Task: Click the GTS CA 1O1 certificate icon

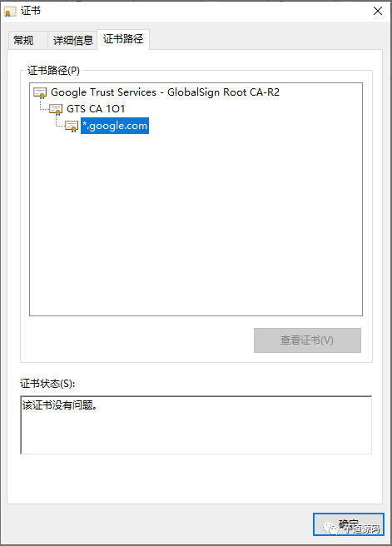Action: pos(56,109)
